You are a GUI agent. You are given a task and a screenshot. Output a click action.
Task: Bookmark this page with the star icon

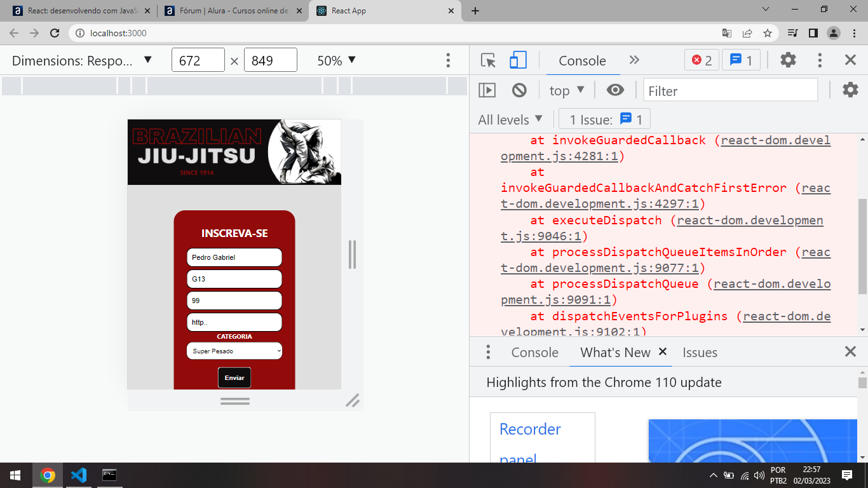[768, 33]
